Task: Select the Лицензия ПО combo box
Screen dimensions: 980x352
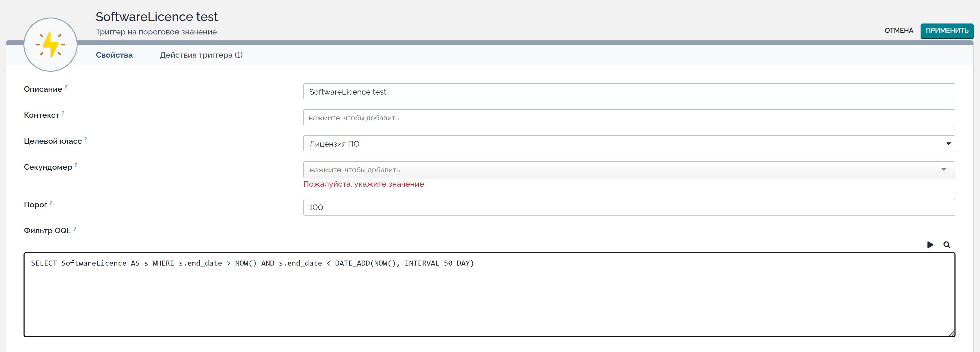Action: coord(629,144)
